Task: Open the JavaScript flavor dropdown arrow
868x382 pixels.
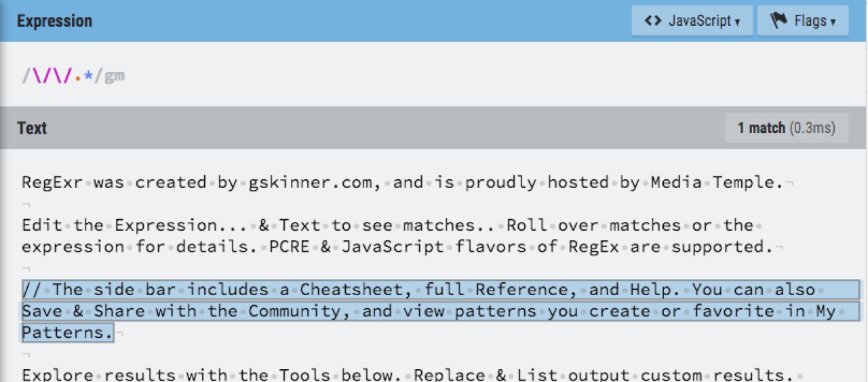Action: (x=737, y=22)
